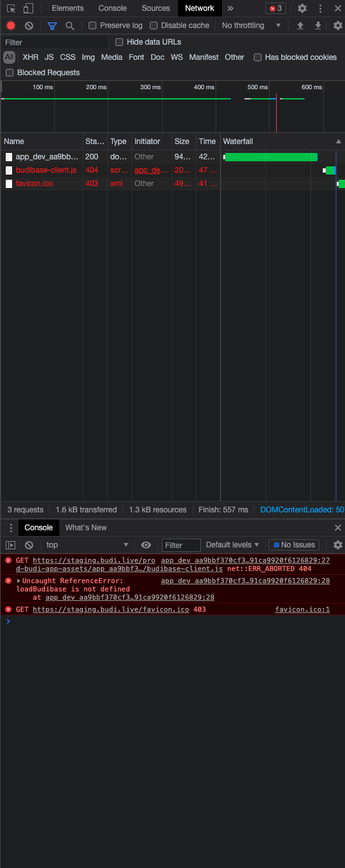Filter requests by Doc
345x868 pixels.
[x=158, y=57]
